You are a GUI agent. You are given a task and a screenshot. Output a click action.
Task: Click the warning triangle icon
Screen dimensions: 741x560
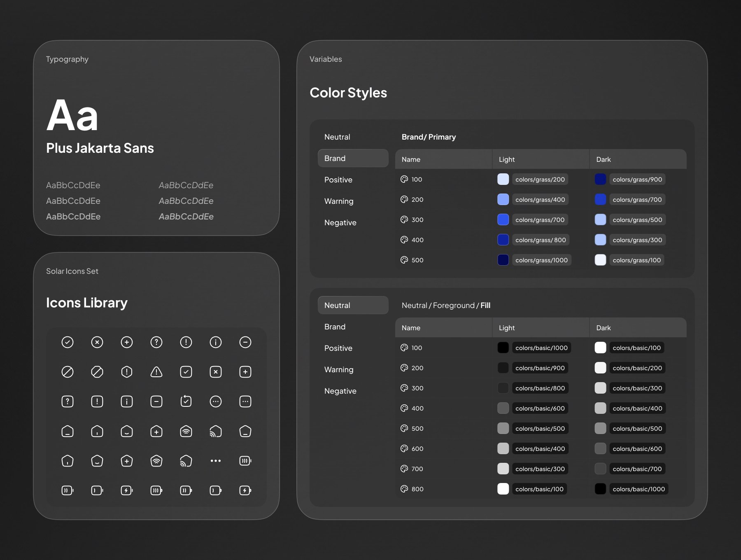(156, 372)
